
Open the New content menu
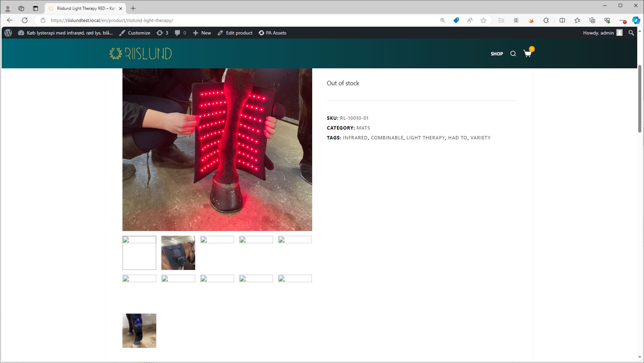coord(202,33)
